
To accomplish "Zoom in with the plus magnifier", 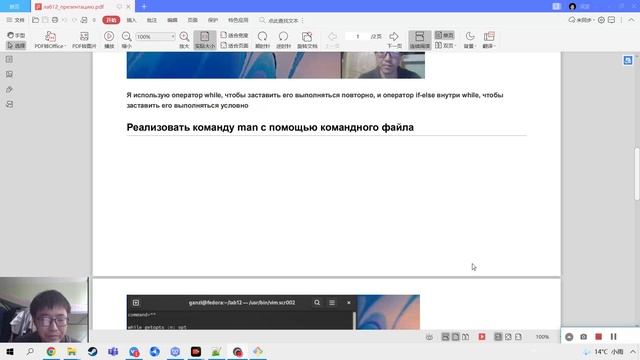I will click(184, 40).
